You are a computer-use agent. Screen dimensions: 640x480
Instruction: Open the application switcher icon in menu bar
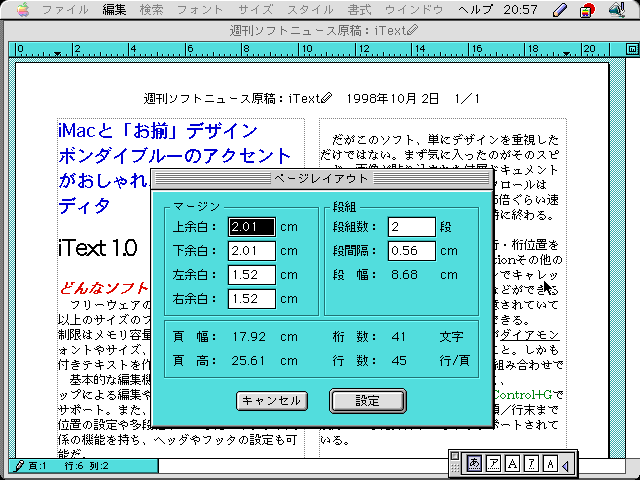pyautogui.click(x=617, y=10)
